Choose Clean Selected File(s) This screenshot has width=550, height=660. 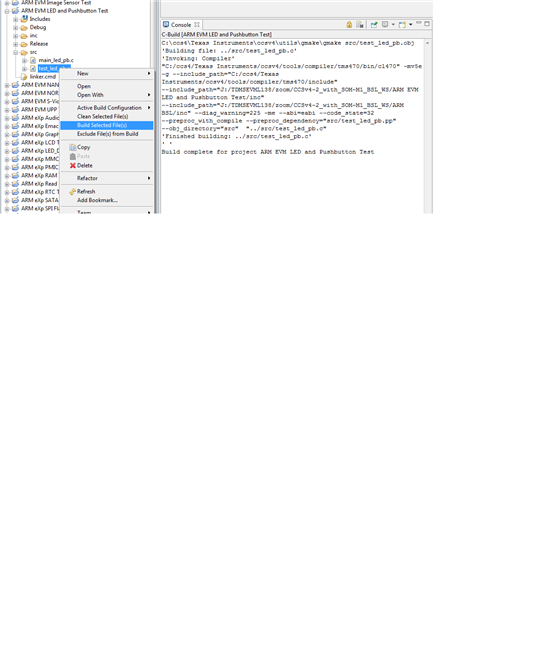(107, 117)
